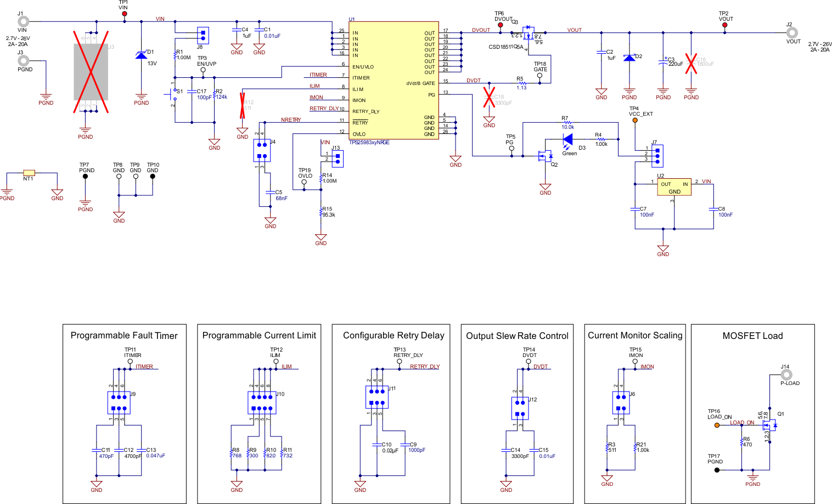Click jumper header J8 near VIN
832x504 pixels.
click(x=203, y=35)
